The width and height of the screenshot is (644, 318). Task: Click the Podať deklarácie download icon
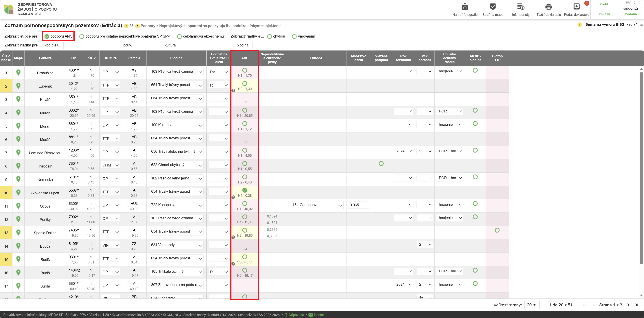coord(576,7)
